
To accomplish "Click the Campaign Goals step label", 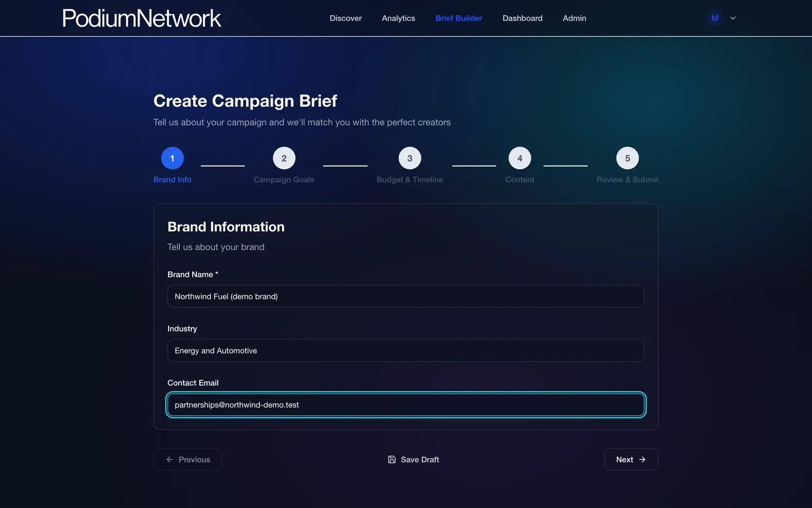I will (284, 180).
